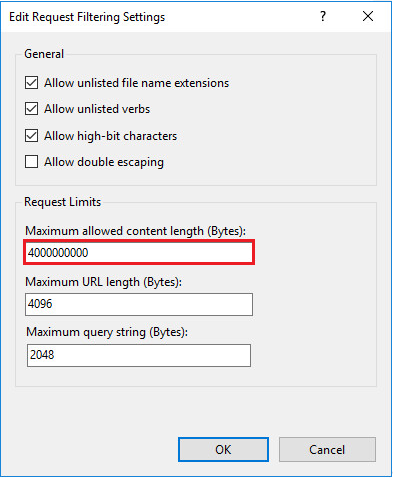This screenshot has height=478, width=393.
Task: Disable the Allow high-bit characters checkbox
Action: pos(31,136)
